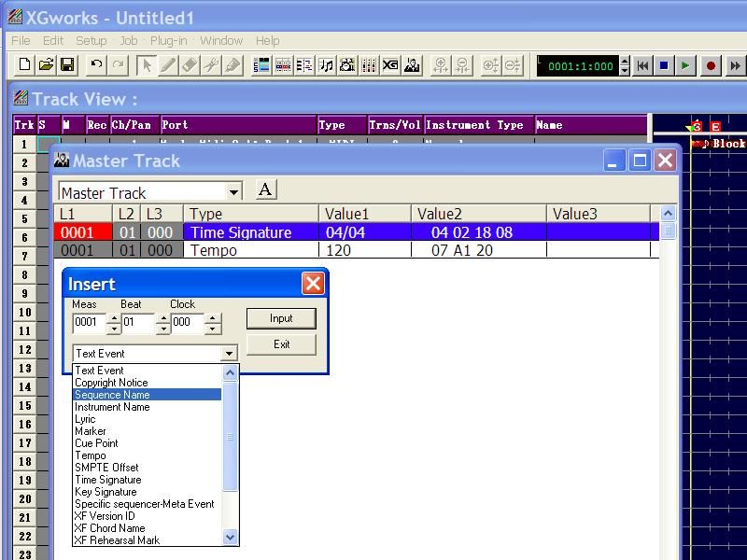Choose XF Rehearsal Mark from the list
747x560 pixels.
tap(148, 540)
